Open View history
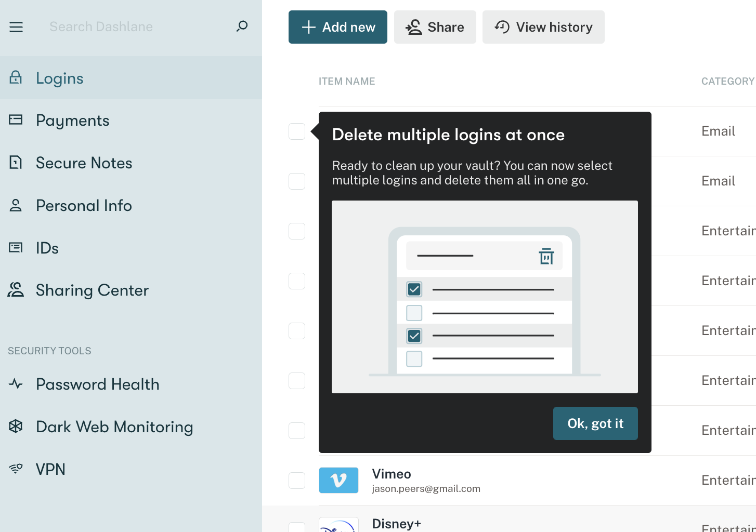This screenshot has height=532, width=756. 543,27
